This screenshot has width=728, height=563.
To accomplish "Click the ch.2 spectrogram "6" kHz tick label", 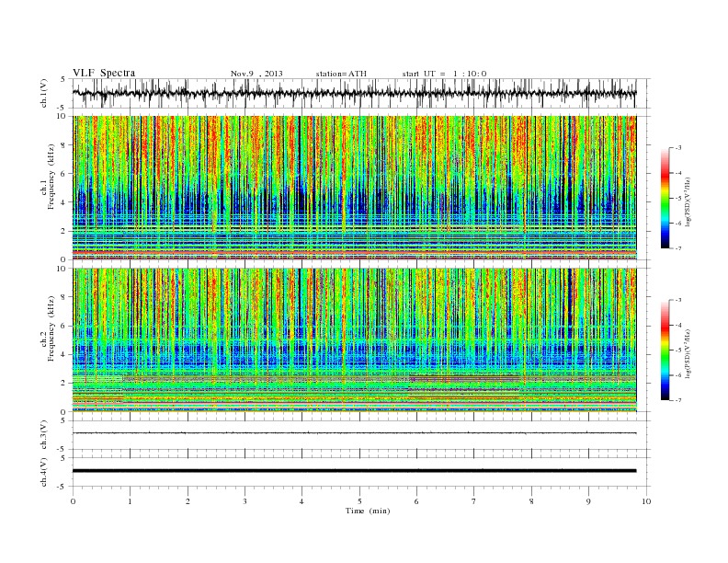I will [x=63, y=326].
